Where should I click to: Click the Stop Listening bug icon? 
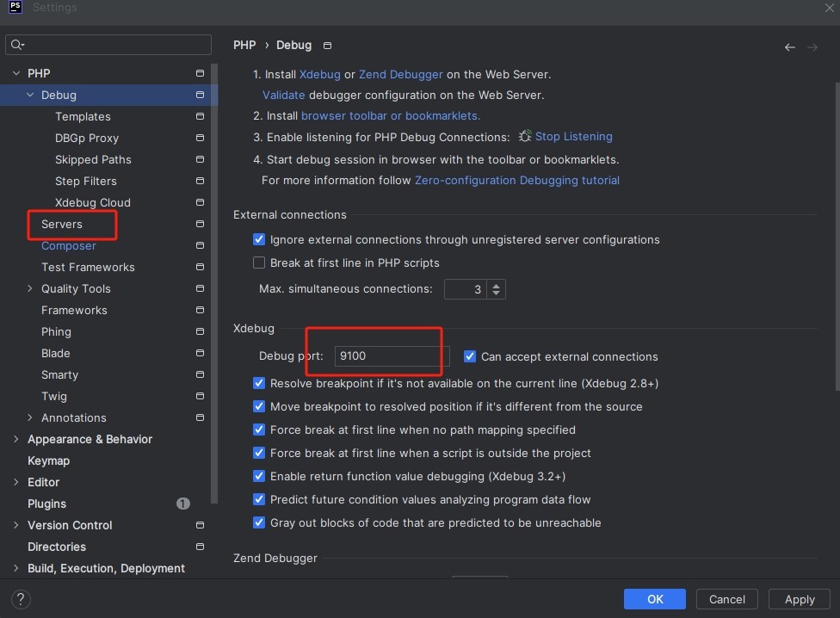(x=525, y=137)
